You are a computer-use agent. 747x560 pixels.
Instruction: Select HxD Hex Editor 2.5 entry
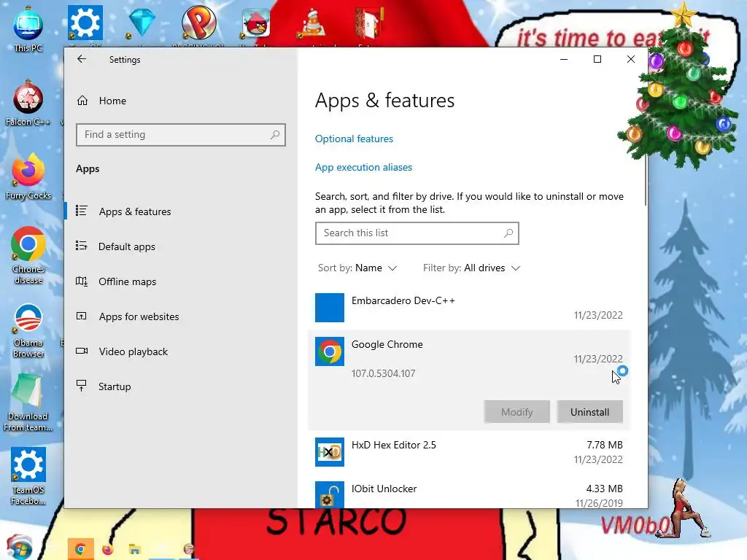tap(469, 452)
